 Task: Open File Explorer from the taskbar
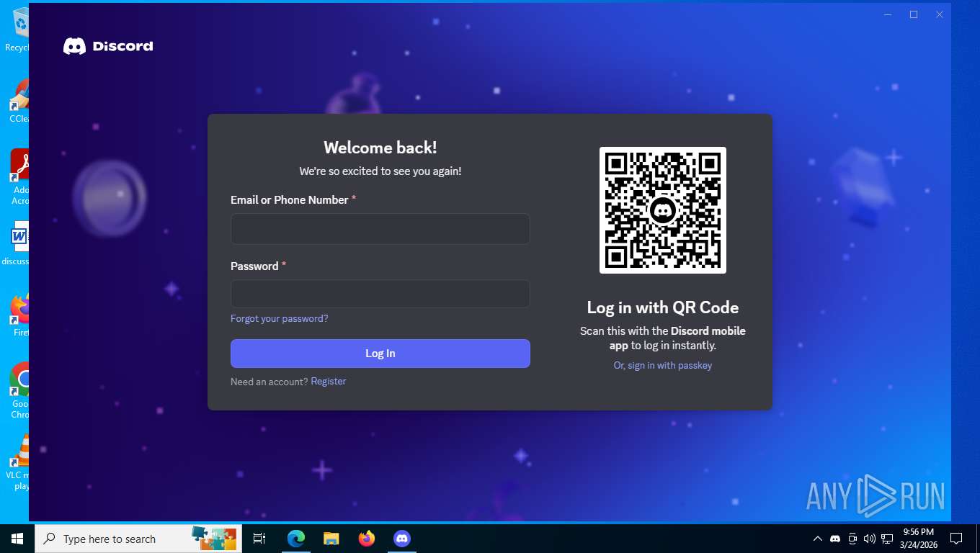coord(331,539)
